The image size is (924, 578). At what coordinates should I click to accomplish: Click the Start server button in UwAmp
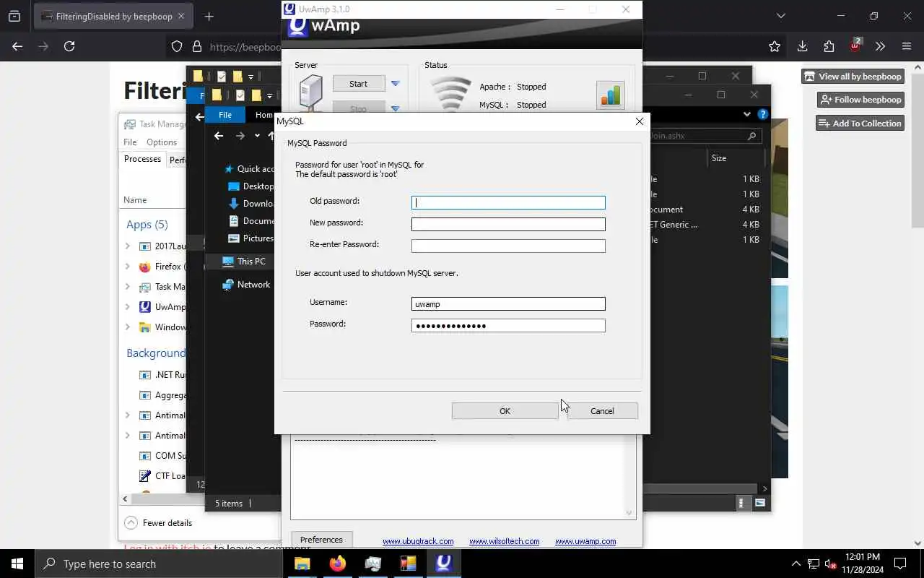point(359,84)
